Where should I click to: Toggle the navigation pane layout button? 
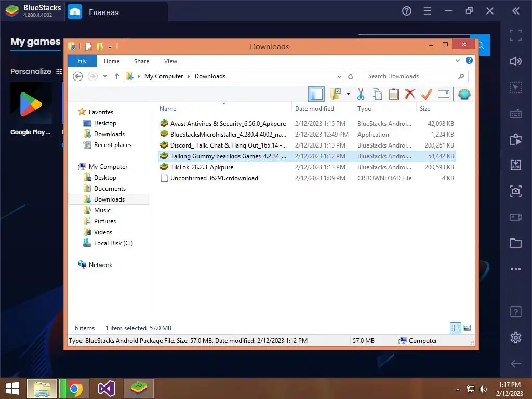pos(316,95)
